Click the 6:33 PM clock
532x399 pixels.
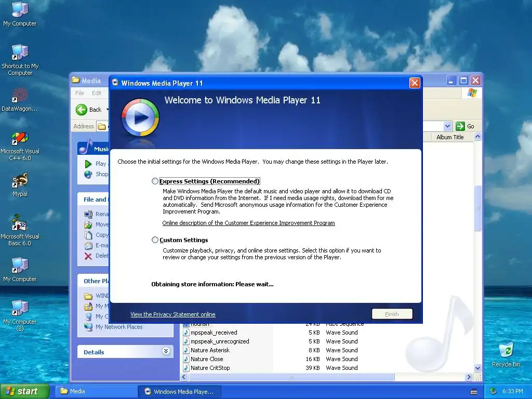513,391
